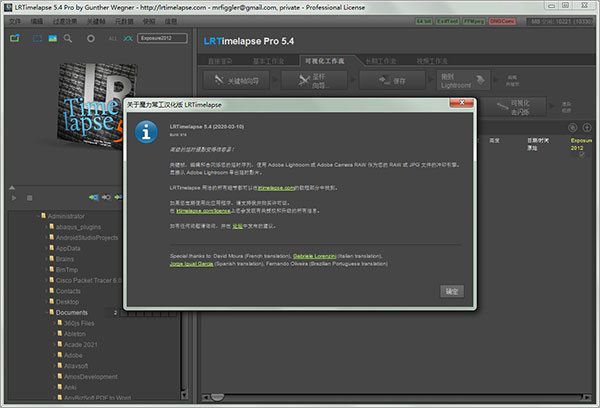Image resolution: width=600 pixels, height=408 pixels.
Task: Click the magnifier search icon in toolbar
Action: click(x=67, y=38)
